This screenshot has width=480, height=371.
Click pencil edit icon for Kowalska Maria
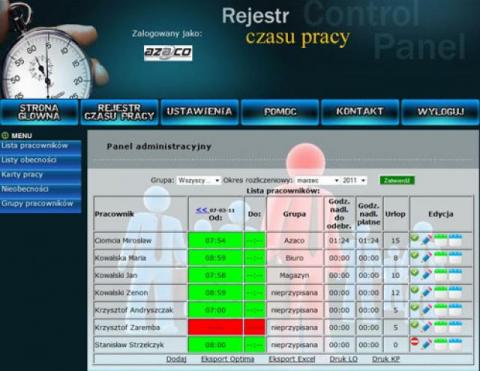[426, 257]
